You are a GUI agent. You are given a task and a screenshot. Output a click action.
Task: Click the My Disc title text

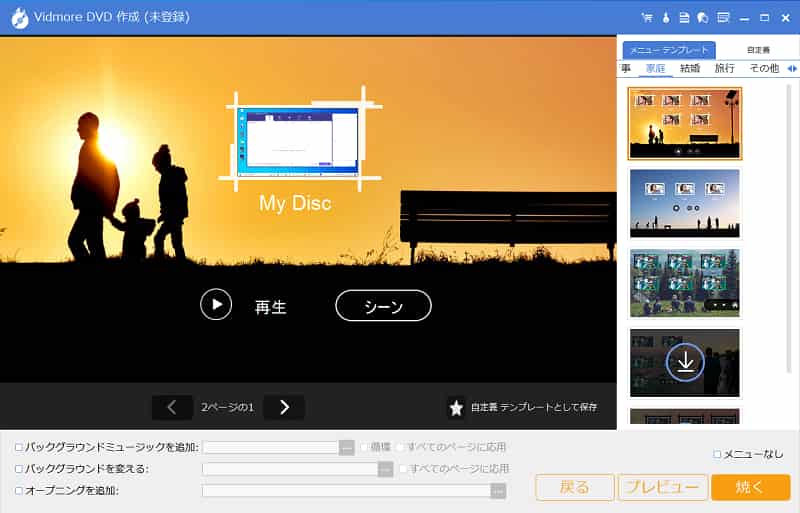[x=295, y=203]
